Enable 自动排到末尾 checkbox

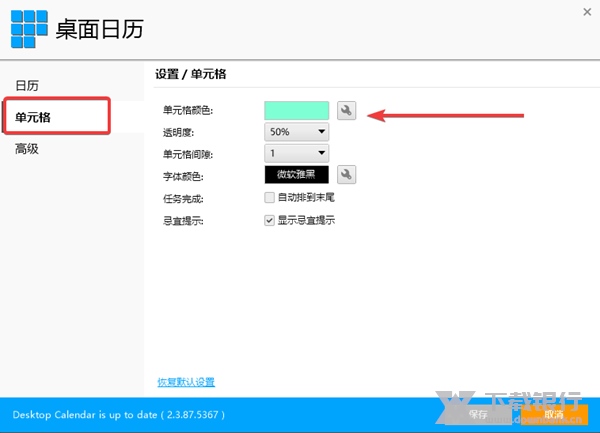[x=269, y=198]
